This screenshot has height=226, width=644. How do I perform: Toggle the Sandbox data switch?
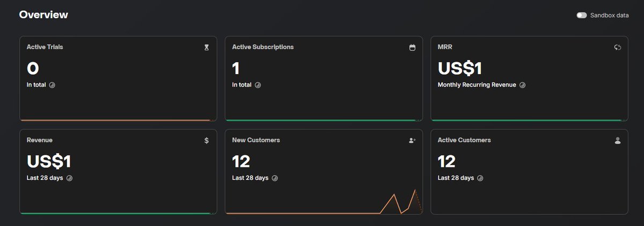pos(582,16)
